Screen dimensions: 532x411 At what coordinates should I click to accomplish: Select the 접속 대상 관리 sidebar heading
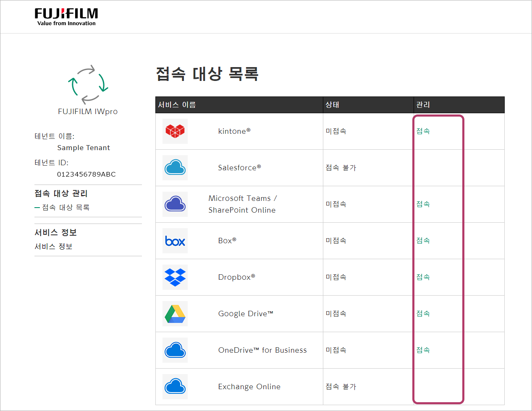(x=61, y=193)
